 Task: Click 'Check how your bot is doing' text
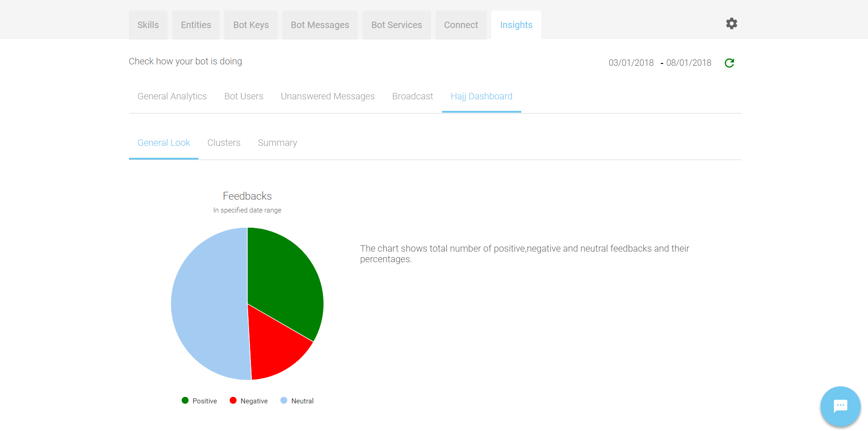pyautogui.click(x=185, y=61)
